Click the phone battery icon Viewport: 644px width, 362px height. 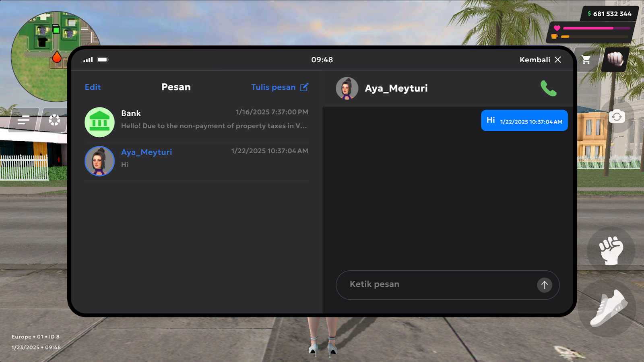point(103,60)
